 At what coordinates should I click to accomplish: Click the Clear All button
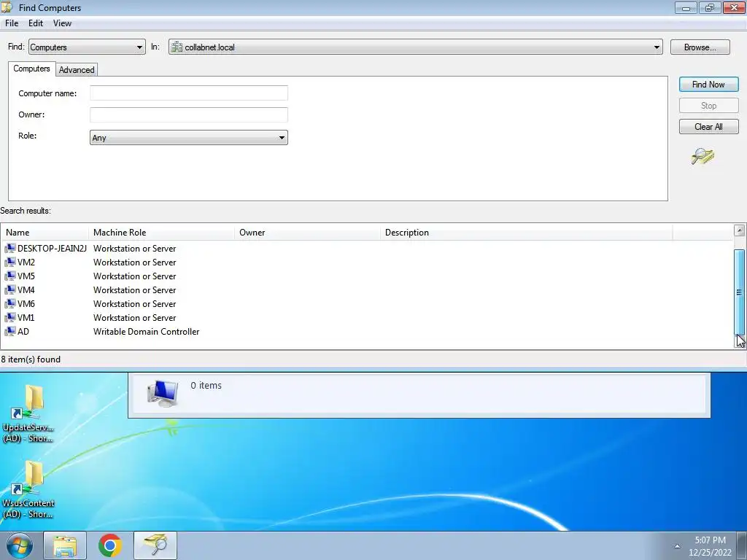(708, 127)
